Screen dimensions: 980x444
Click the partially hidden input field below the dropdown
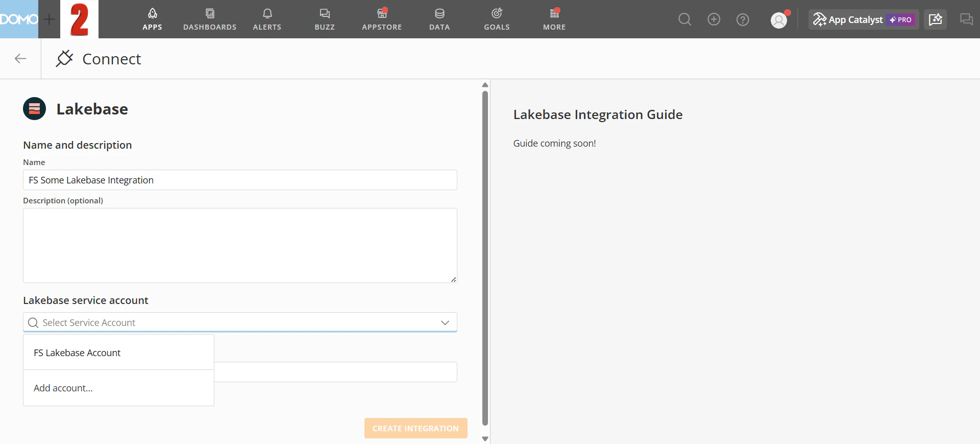pyautogui.click(x=335, y=372)
